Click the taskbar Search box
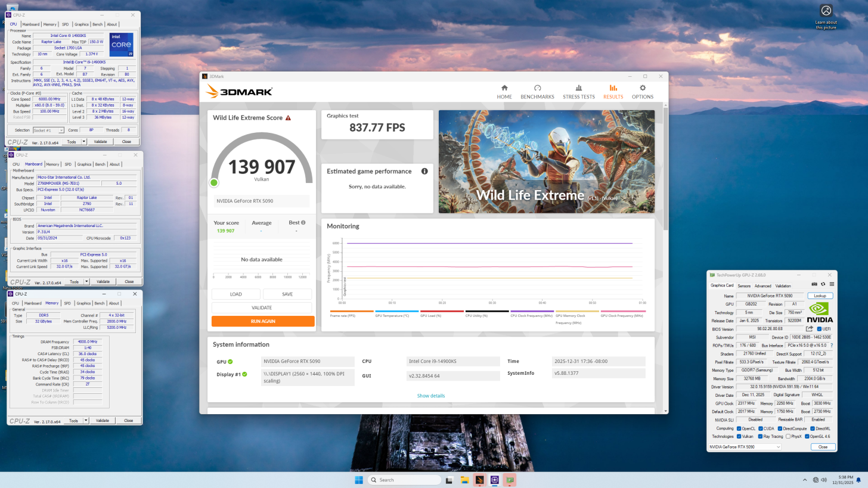868x488 pixels. coord(404,480)
